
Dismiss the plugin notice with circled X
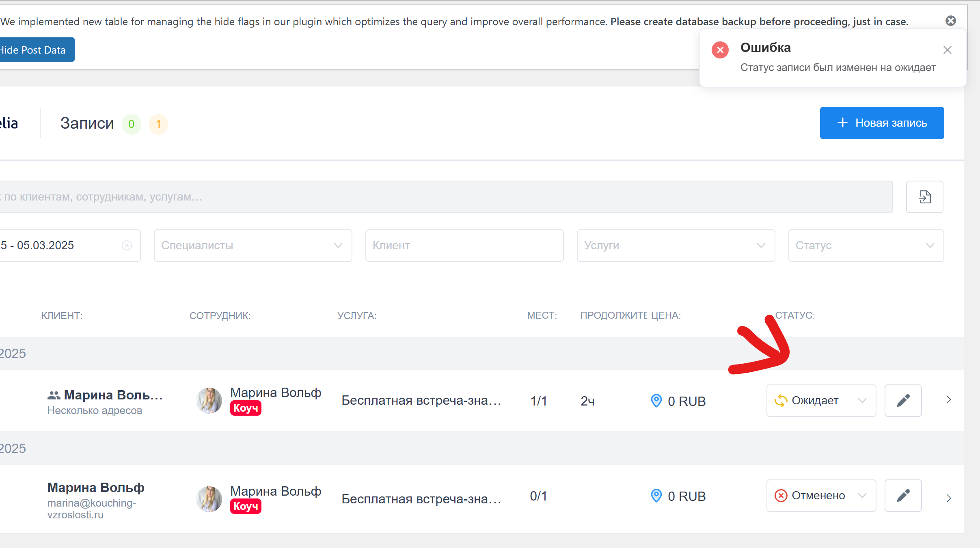pos(950,21)
